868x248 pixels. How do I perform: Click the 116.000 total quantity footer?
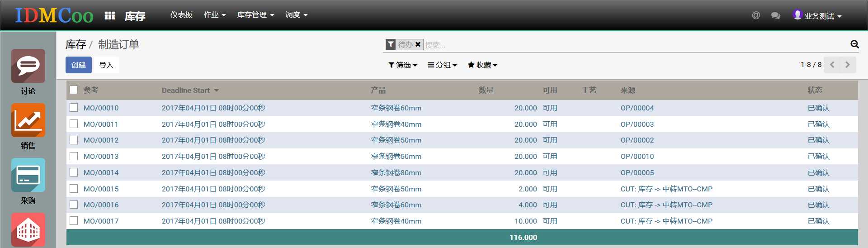[x=523, y=238]
